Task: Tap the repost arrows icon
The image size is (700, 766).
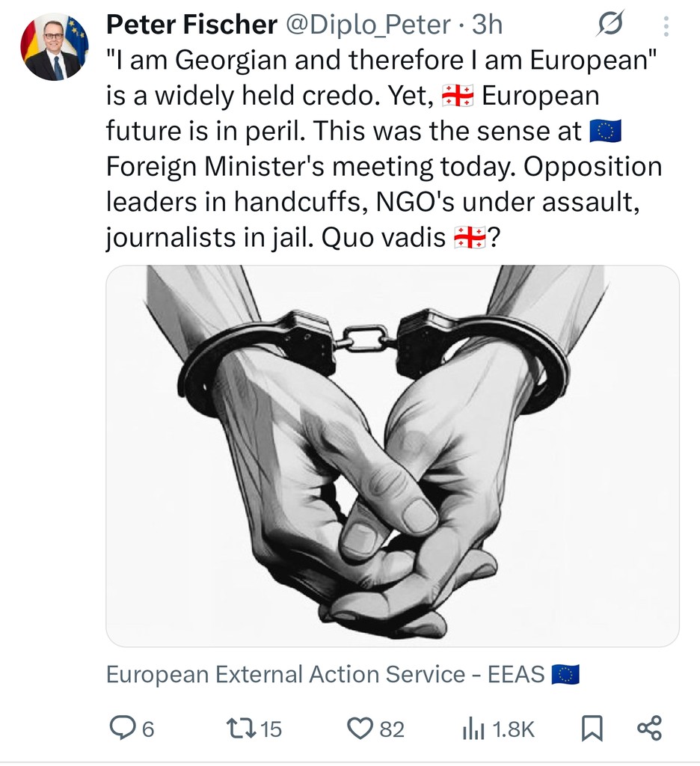Action: 239,728
